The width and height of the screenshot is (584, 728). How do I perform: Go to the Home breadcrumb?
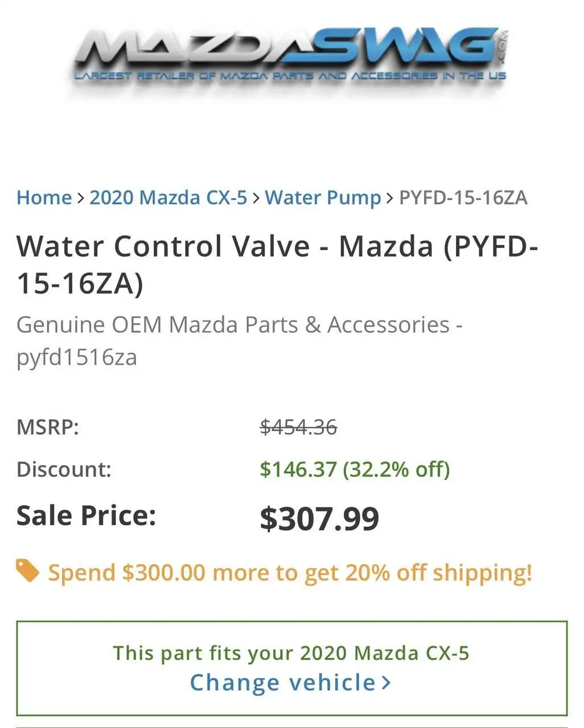pos(44,198)
